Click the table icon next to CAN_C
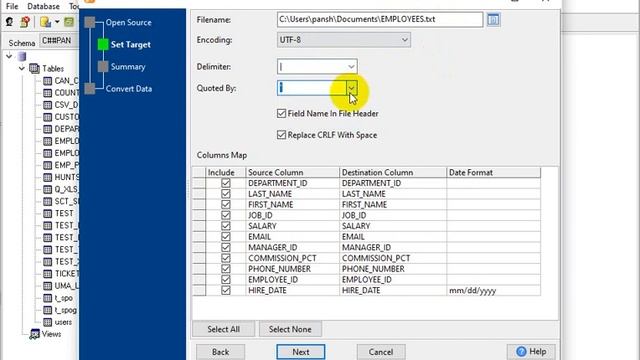The width and height of the screenshot is (640, 360). coord(47,81)
